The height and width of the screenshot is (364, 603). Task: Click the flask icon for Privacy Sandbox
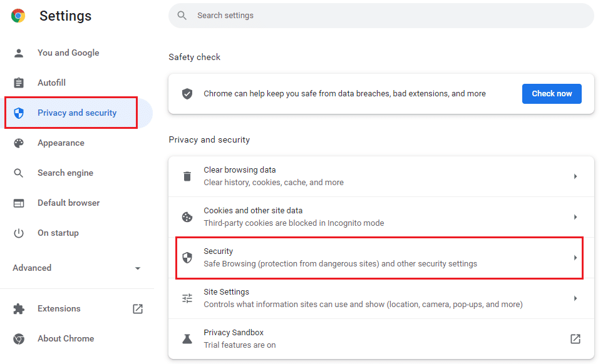(187, 338)
